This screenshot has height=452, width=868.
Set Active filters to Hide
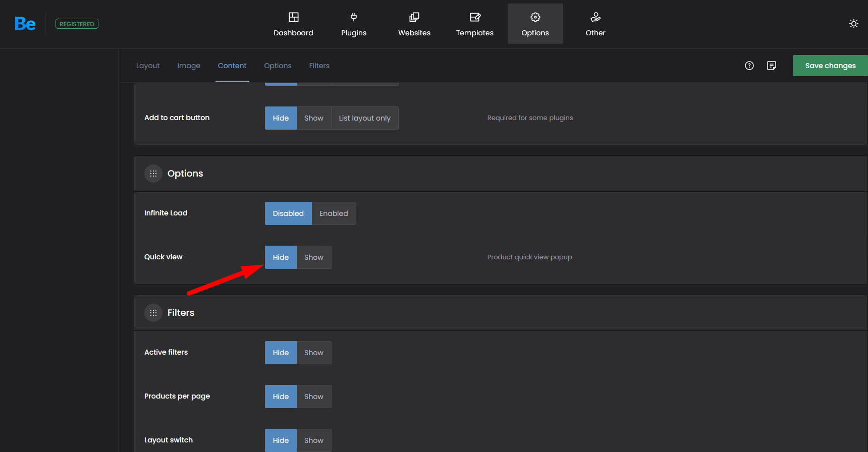tap(281, 353)
